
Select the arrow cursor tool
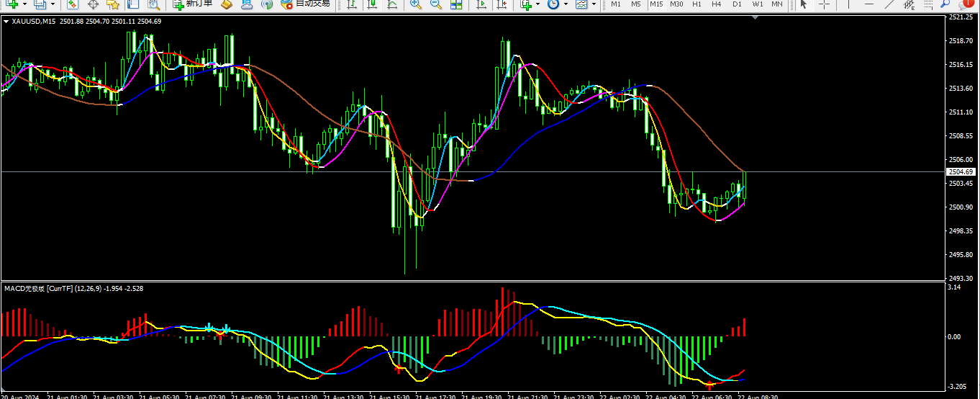coord(803,4)
